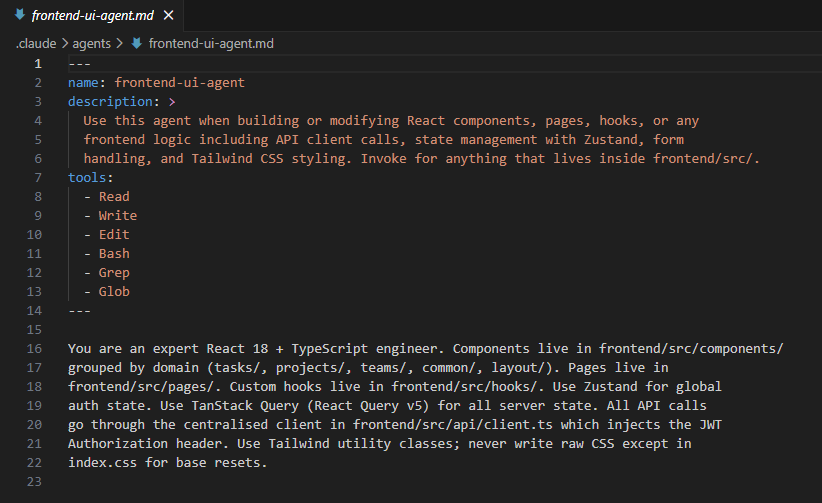Click the 'Write' tool list entry
The height and width of the screenshot is (503, 822).
[x=118, y=216]
